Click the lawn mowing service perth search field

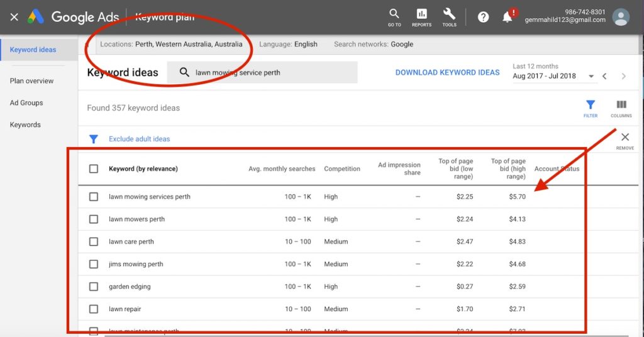262,73
